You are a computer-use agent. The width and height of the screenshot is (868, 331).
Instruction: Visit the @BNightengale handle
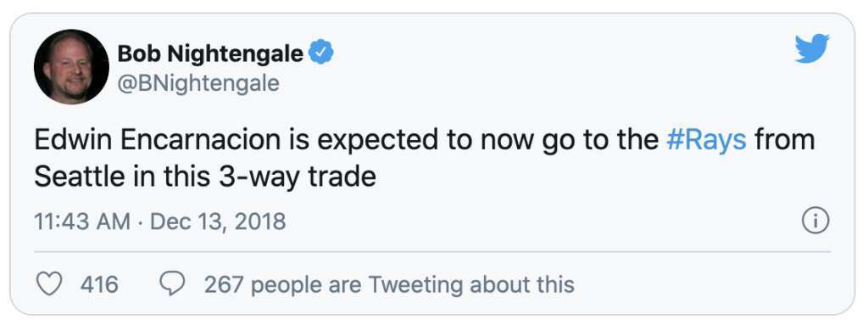198,84
